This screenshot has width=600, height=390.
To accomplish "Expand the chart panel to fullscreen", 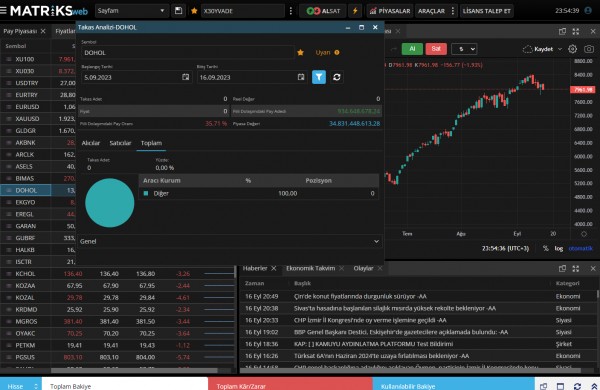I will coord(576,31).
